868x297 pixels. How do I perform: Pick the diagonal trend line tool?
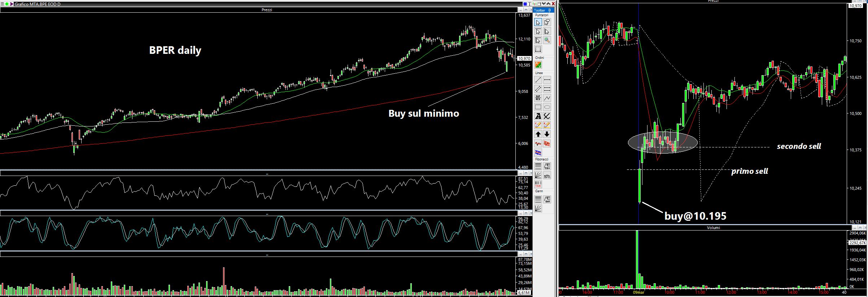538,80
